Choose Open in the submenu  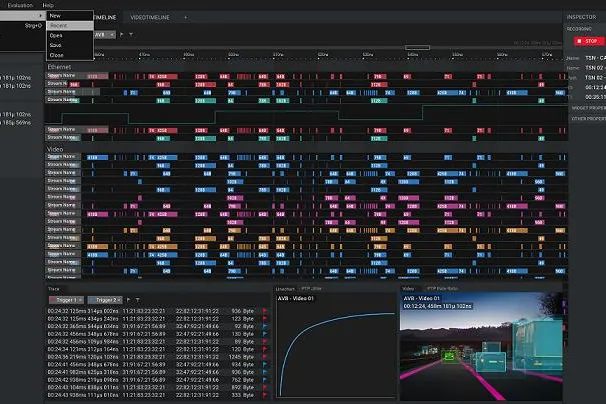pyautogui.click(x=70, y=35)
